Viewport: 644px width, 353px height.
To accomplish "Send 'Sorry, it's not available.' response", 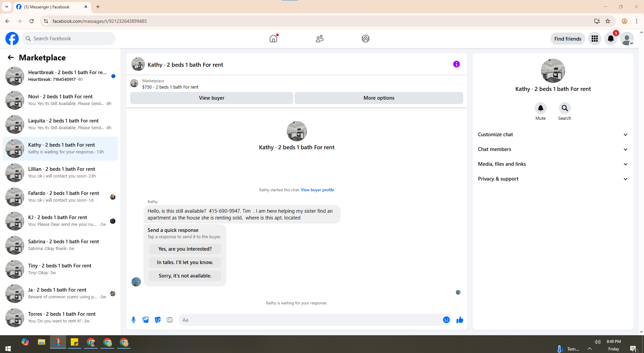I will [185, 276].
